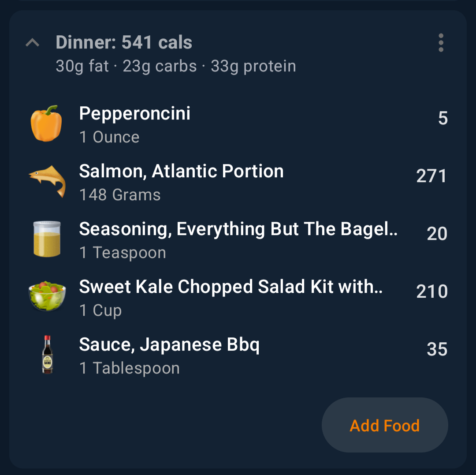Click the Add Food button

[384, 425]
